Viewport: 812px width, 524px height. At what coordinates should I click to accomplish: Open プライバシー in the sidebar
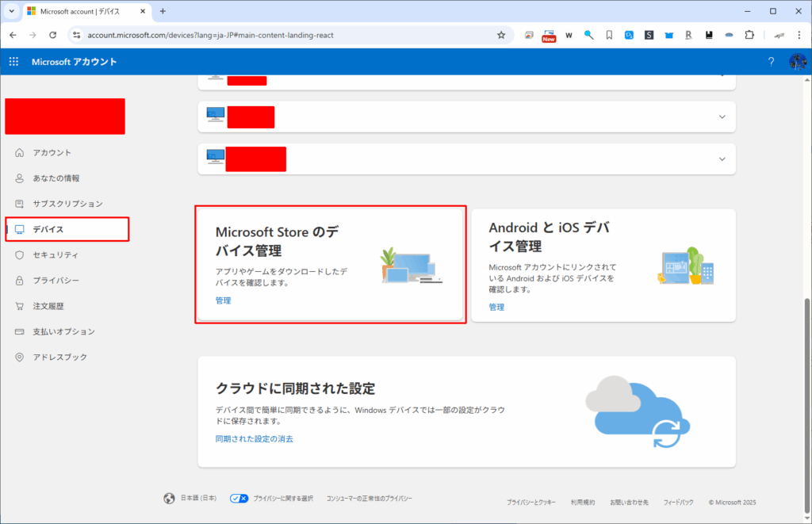pyautogui.click(x=56, y=280)
